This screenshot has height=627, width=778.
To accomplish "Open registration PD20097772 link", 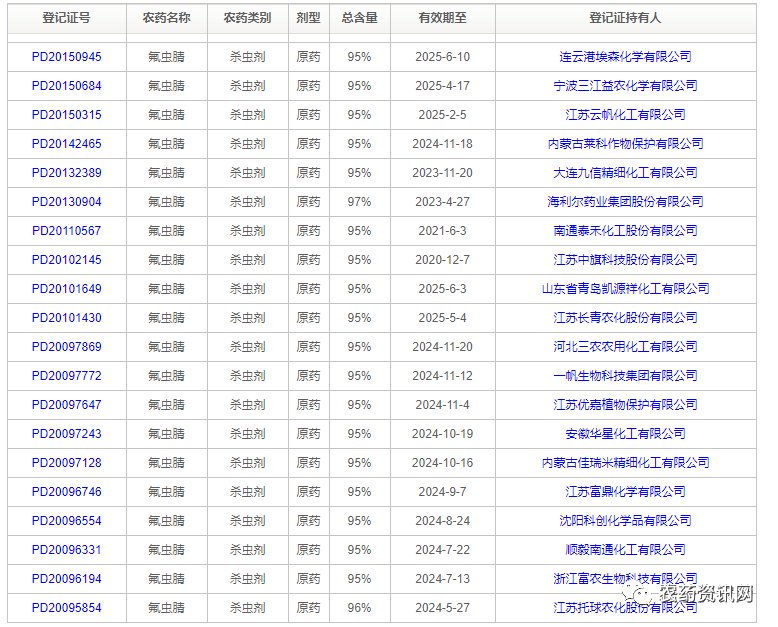I will coord(66,376).
